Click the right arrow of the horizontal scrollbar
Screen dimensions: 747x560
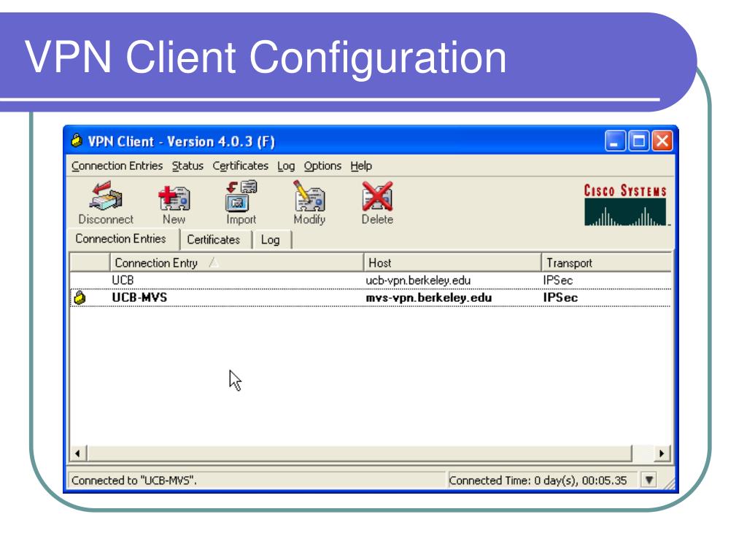tap(661, 454)
